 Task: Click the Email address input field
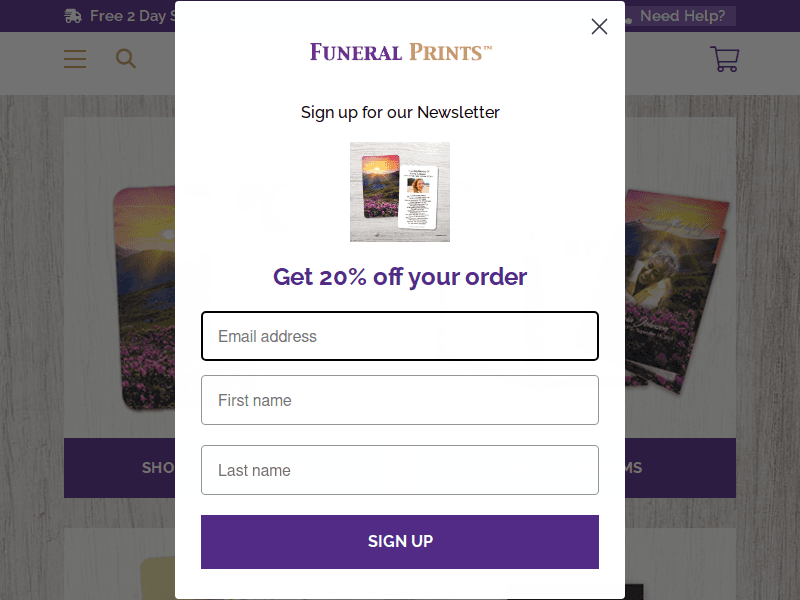point(400,336)
